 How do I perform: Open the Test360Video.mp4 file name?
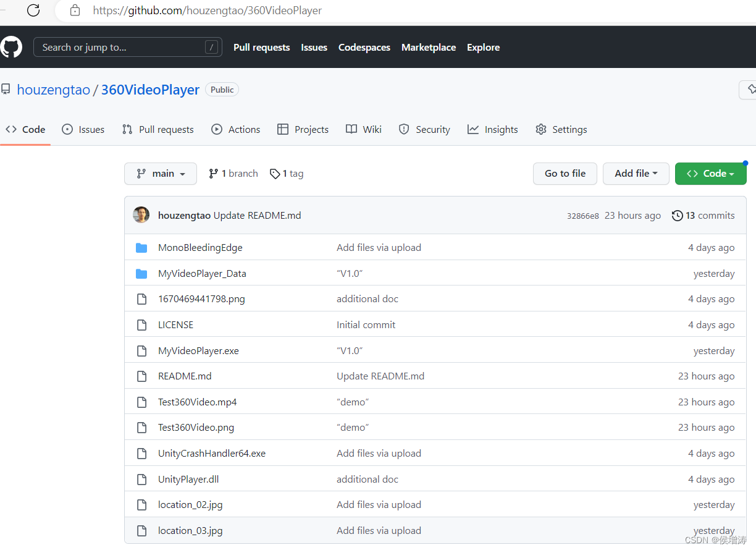coord(198,402)
